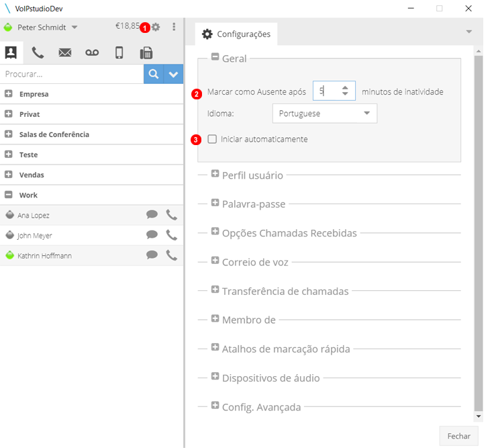This screenshot has height=448, width=496.
Task: Click the Fechar button
Action: point(458,436)
